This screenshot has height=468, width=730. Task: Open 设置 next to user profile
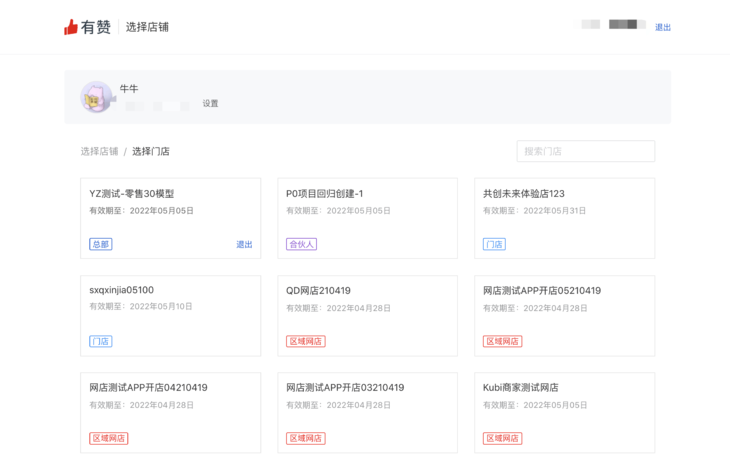click(210, 104)
